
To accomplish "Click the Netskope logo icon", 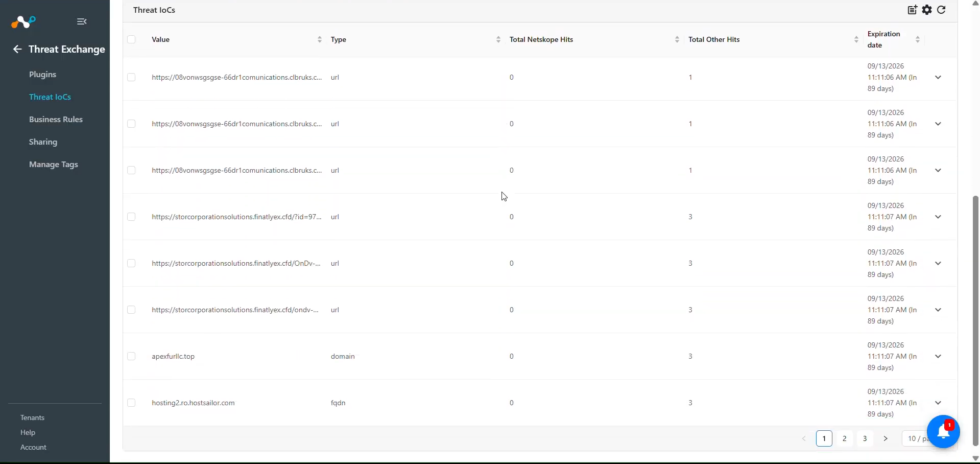I will pyautogui.click(x=23, y=22).
